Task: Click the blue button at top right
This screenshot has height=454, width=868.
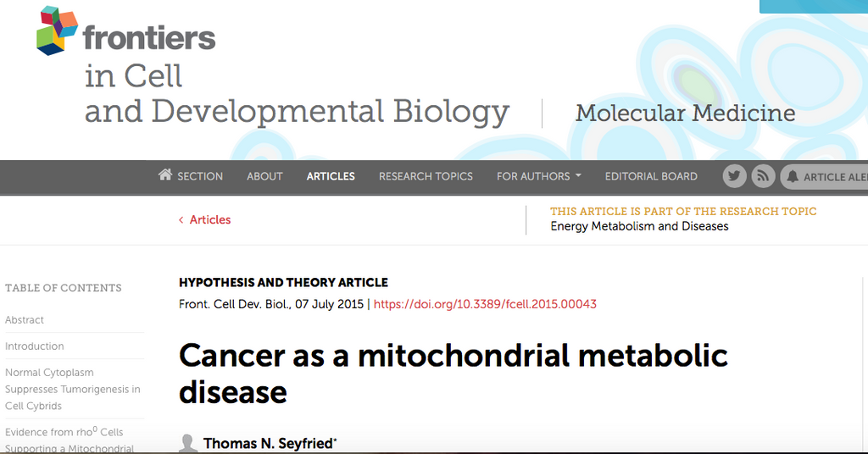Action: click(814, 6)
